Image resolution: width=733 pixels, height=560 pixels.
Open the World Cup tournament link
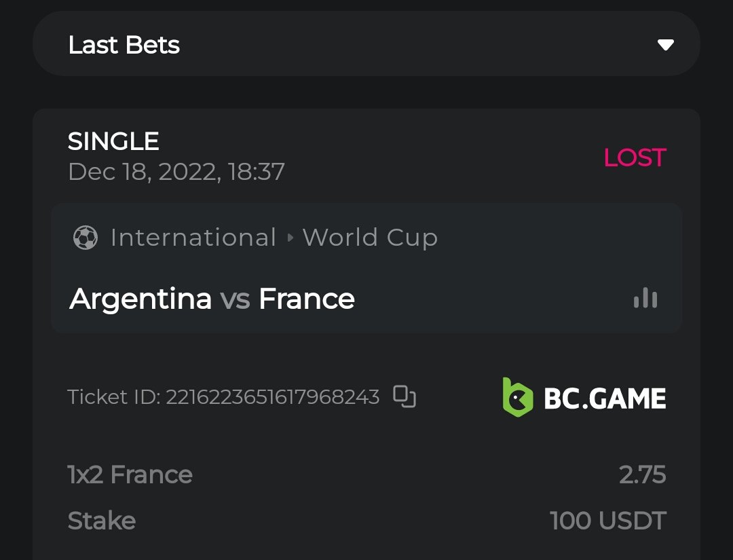pos(370,238)
